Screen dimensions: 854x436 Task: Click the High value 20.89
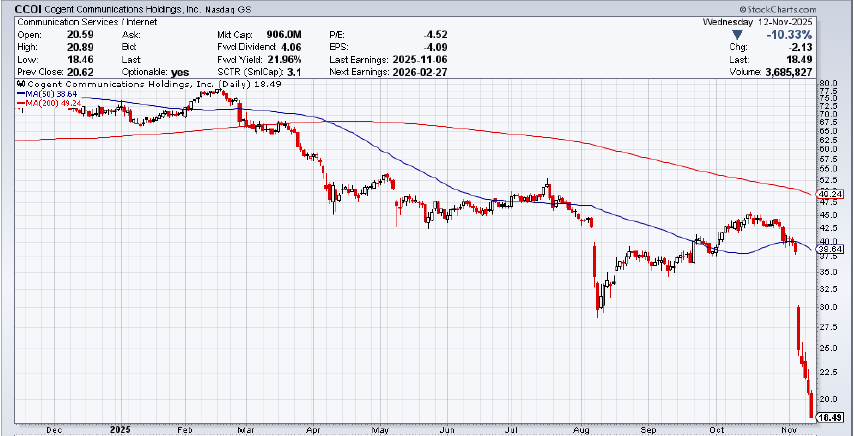click(x=78, y=47)
